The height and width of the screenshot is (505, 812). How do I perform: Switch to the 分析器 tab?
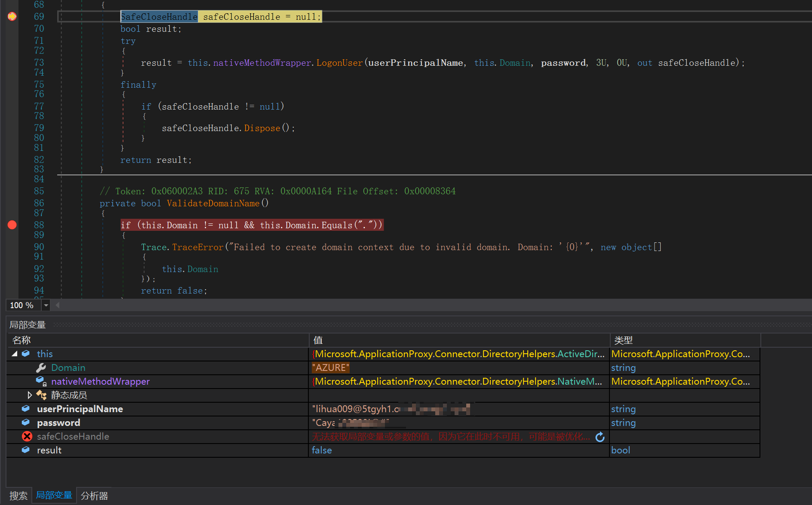[94, 496]
